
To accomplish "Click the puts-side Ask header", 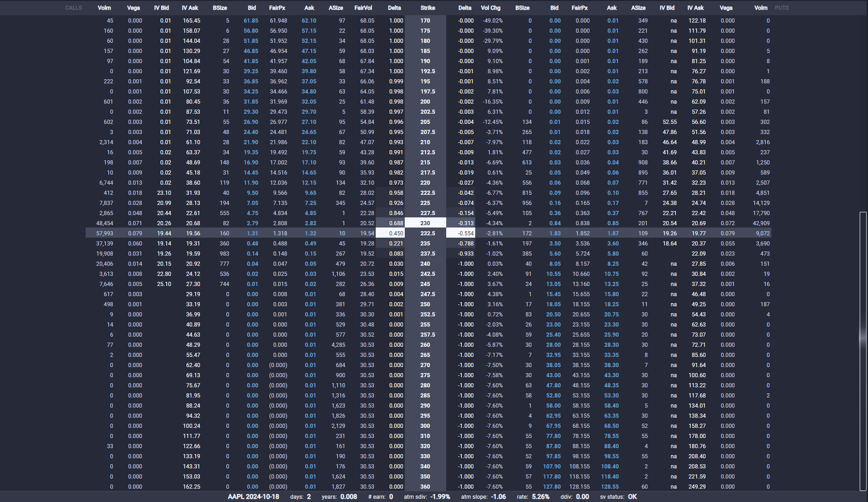I will [x=612, y=8].
